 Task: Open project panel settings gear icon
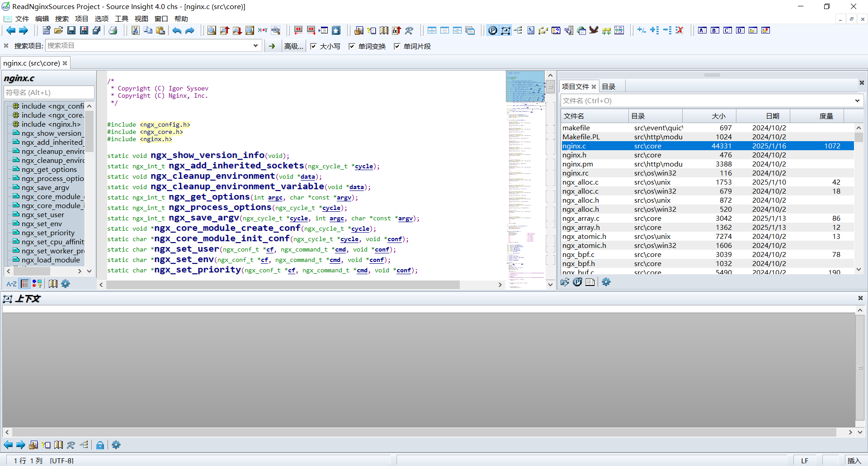[x=606, y=282]
